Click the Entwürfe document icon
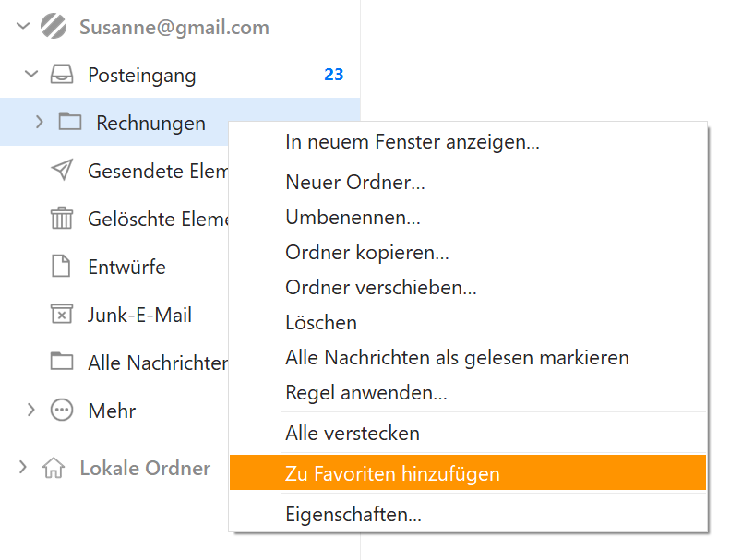This screenshot has width=730, height=560. (x=61, y=267)
